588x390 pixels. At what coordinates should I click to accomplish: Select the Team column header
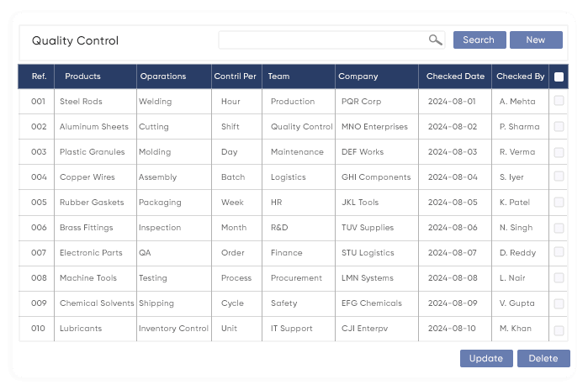coord(278,76)
